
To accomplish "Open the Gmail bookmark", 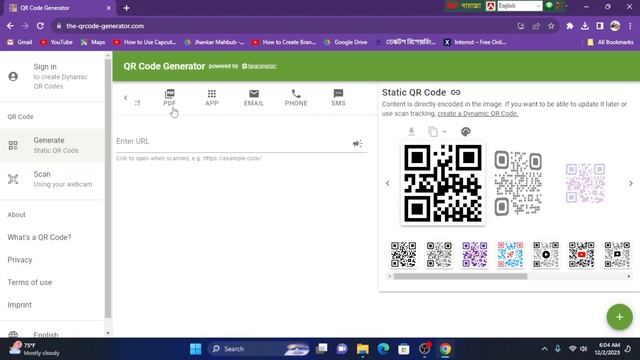I will pyautogui.click(x=20, y=42).
